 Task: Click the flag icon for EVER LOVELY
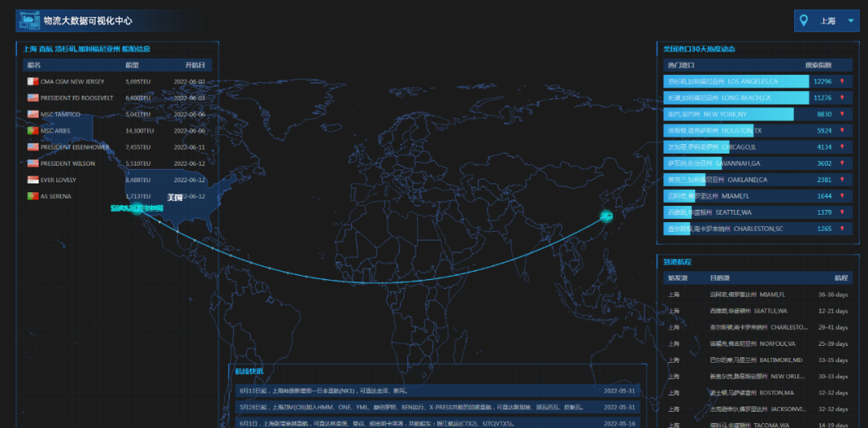[32, 180]
